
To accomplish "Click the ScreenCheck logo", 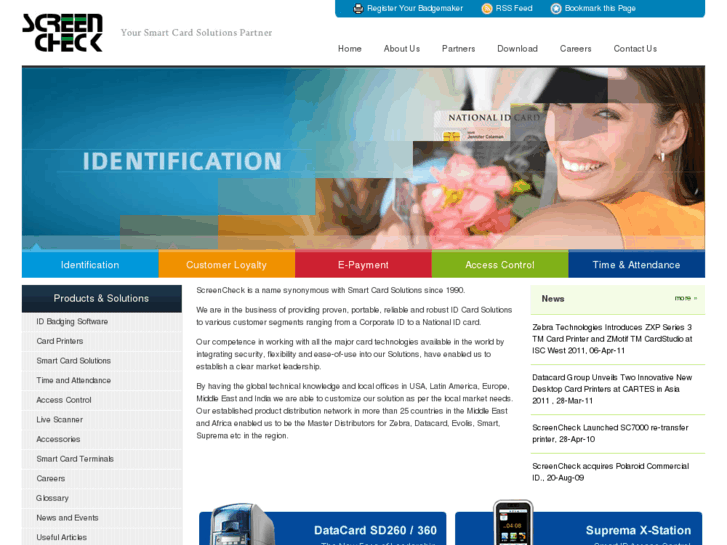I will [62, 32].
